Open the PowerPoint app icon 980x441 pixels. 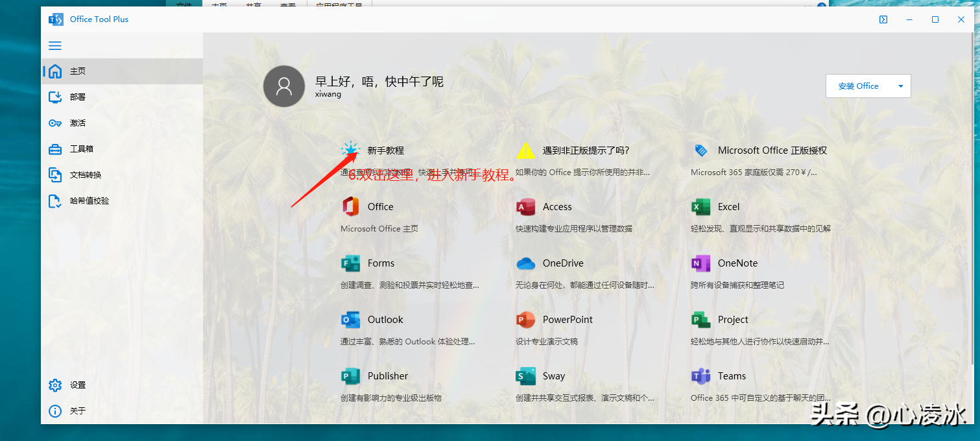point(526,320)
